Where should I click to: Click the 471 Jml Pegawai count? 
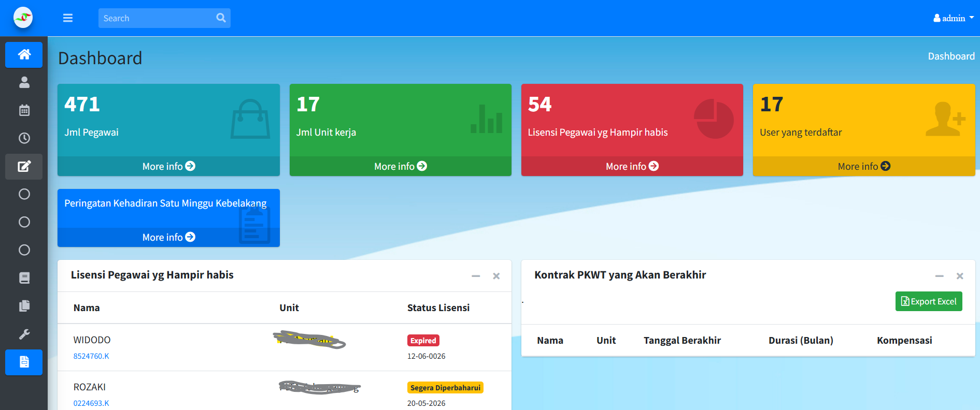click(82, 105)
